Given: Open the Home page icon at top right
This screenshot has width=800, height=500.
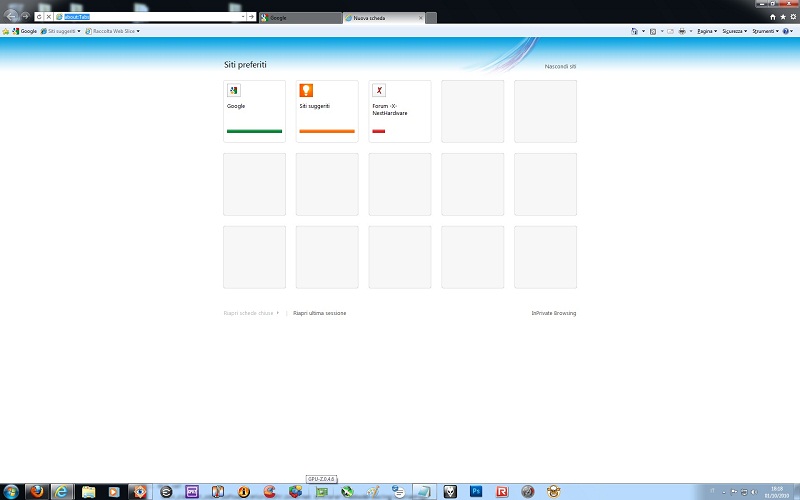Looking at the screenshot, I should [772, 17].
